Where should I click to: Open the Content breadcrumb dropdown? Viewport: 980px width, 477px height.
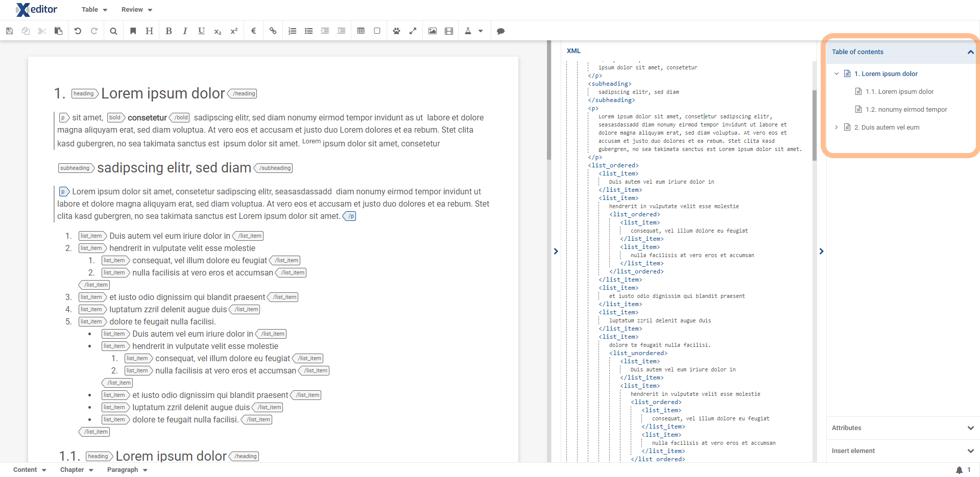click(30, 470)
